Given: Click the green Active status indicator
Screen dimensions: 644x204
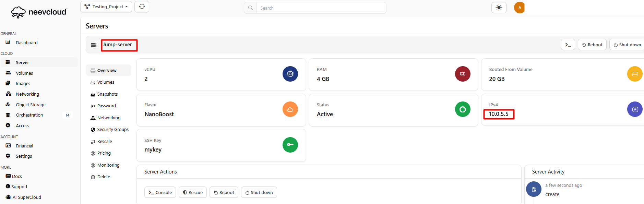Looking at the screenshot, I should 462,109.
